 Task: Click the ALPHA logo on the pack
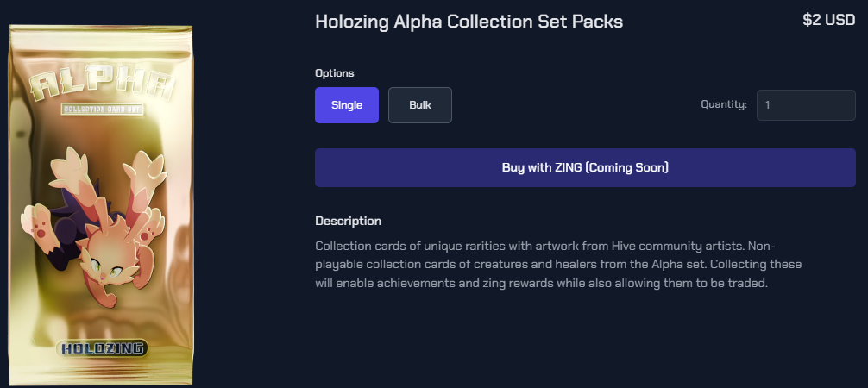(103, 86)
